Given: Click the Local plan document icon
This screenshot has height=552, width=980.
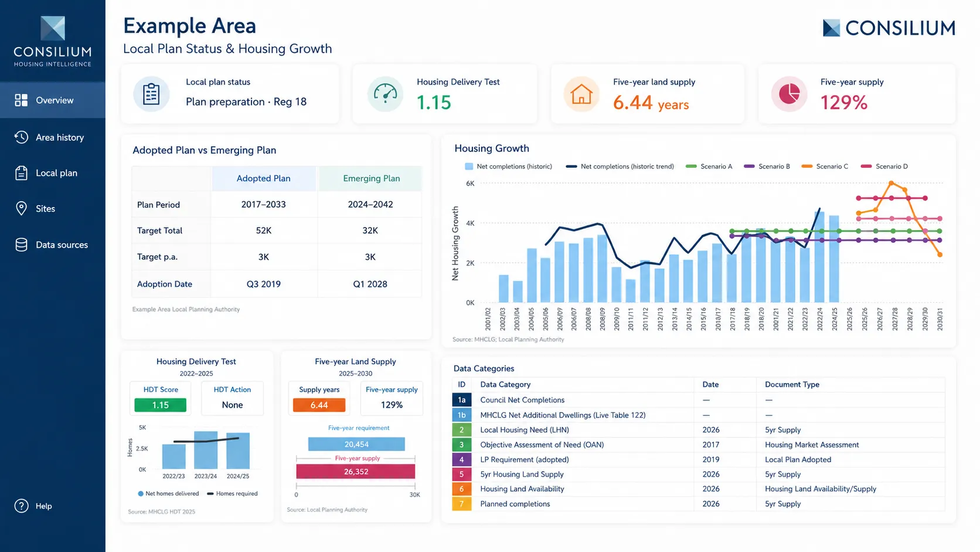Looking at the screenshot, I should [21, 173].
